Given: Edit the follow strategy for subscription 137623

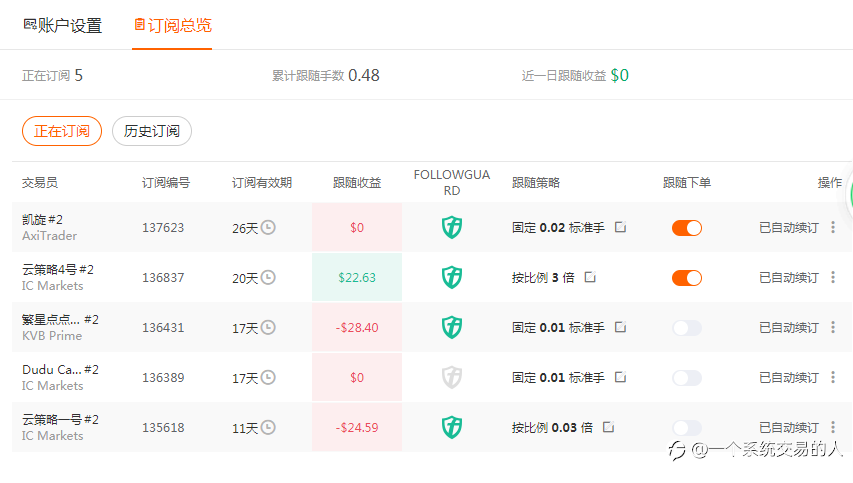Looking at the screenshot, I should tap(620, 227).
